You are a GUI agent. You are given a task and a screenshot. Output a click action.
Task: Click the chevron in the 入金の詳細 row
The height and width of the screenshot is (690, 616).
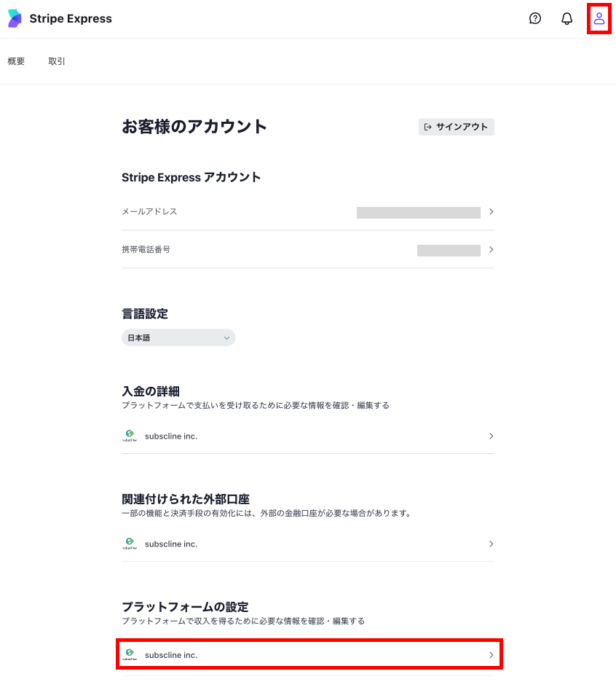[491, 436]
